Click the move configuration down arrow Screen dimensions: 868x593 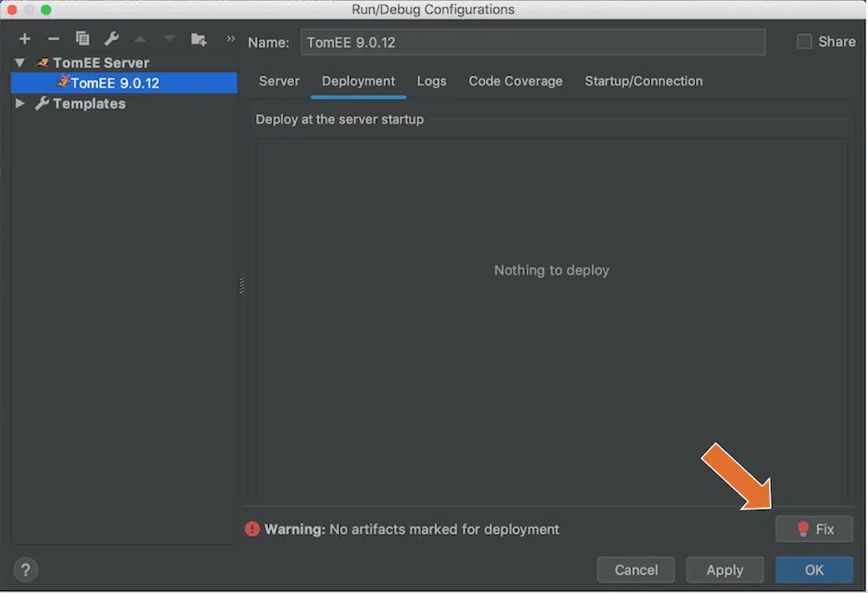click(x=169, y=39)
